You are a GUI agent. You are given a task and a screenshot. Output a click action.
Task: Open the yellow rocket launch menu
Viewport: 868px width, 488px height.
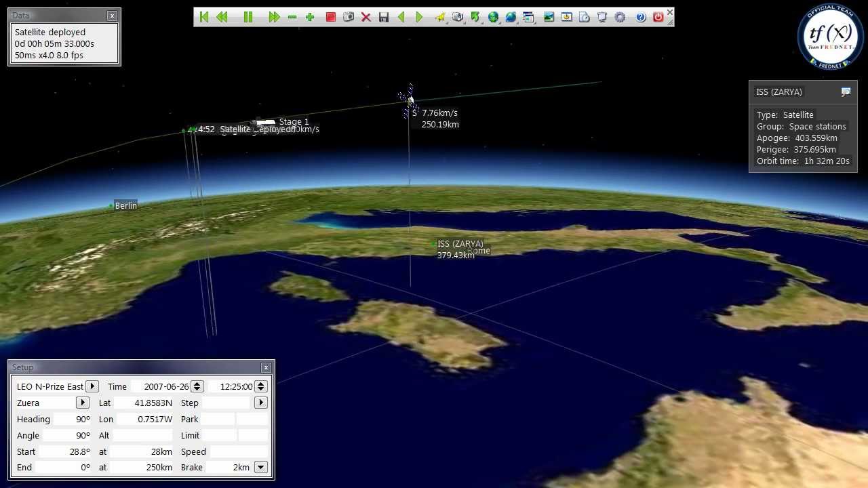point(440,17)
